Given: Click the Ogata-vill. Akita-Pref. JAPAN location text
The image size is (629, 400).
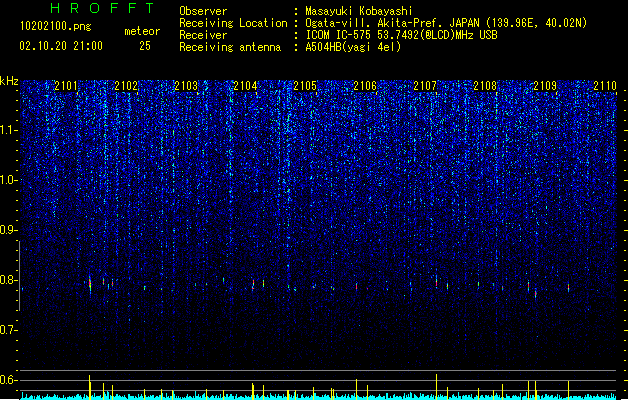Looking at the screenshot, I should [x=446, y=23].
